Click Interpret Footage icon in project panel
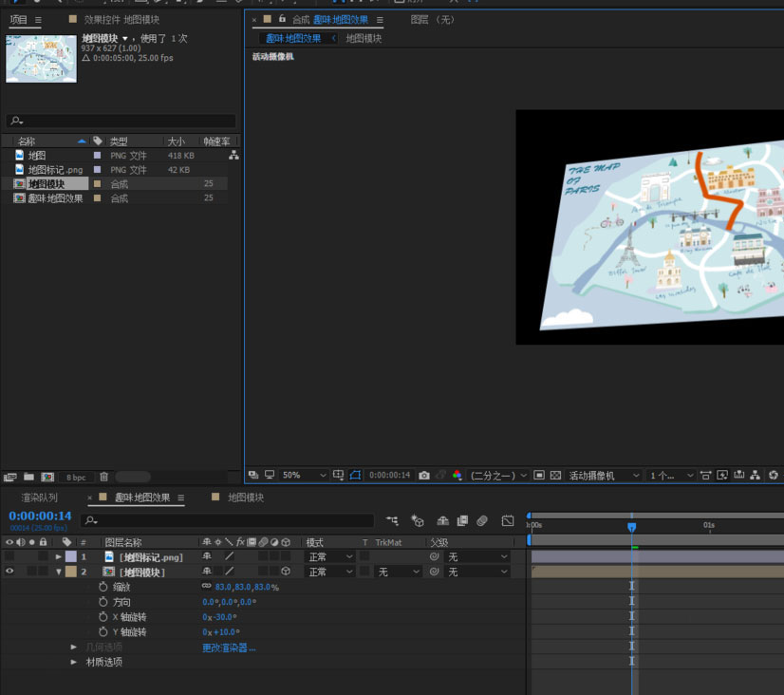784x695 pixels. (10, 477)
